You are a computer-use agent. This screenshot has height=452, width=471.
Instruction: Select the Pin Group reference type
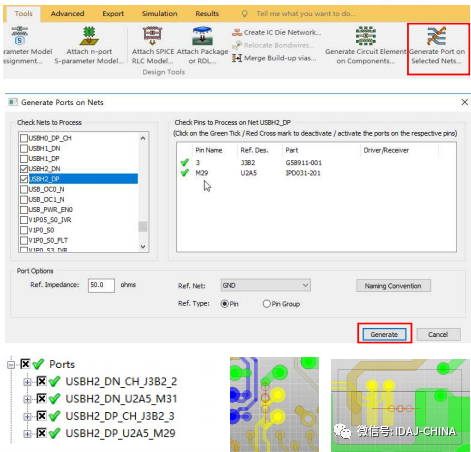[x=266, y=304]
